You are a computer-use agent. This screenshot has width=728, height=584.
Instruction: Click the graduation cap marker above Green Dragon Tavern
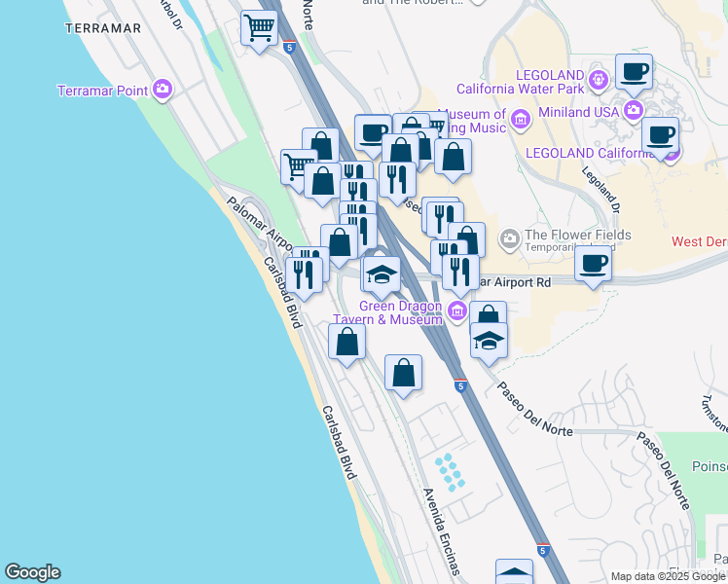382,274
